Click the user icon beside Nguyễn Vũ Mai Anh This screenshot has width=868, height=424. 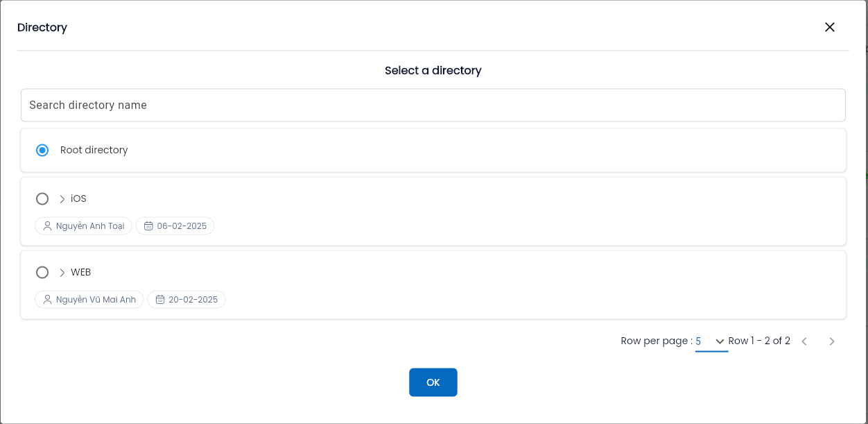(47, 300)
